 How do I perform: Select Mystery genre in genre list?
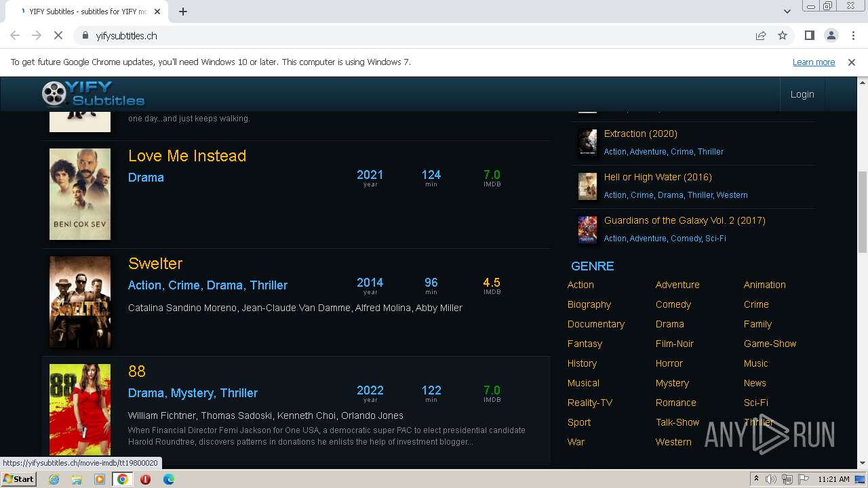(672, 383)
